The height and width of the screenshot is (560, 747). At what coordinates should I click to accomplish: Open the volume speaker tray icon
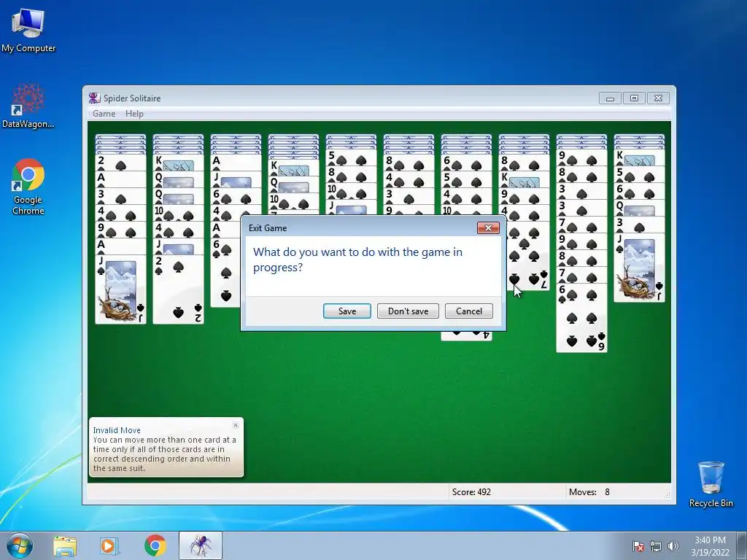pos(673,546)
